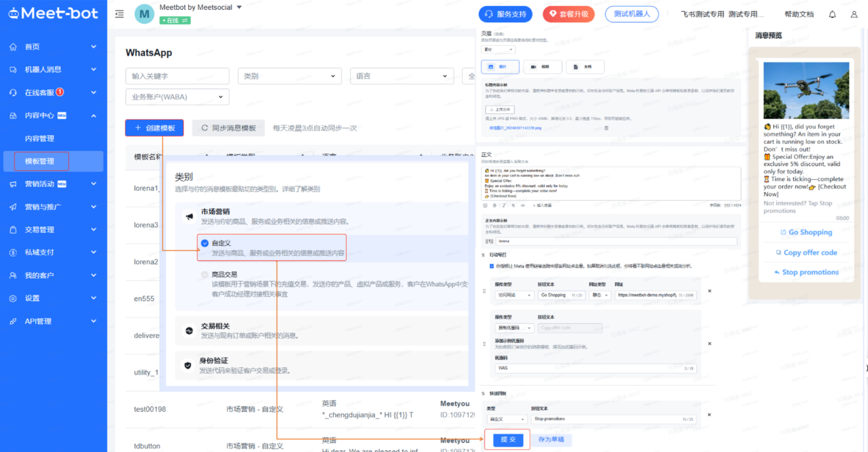Click 插入变量 below body text

pyautogui.click(x=542, y=205)
